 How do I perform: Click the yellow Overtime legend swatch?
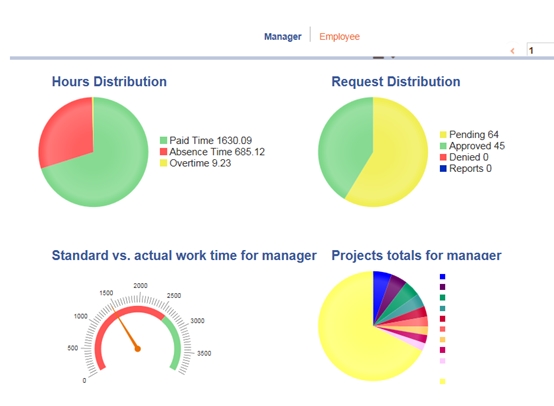[x=163, y=163]
